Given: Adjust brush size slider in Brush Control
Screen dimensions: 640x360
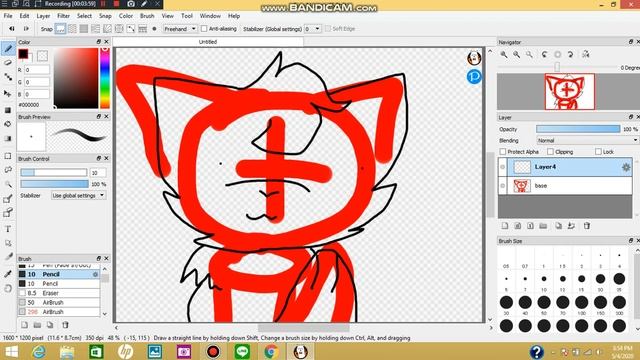Looking at the screenshot, I should click(x=54, y=173).
